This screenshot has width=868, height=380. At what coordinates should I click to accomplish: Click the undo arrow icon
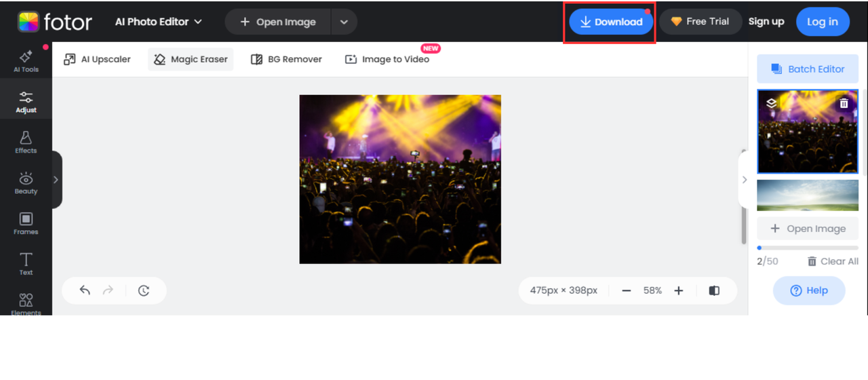(85, 290)
